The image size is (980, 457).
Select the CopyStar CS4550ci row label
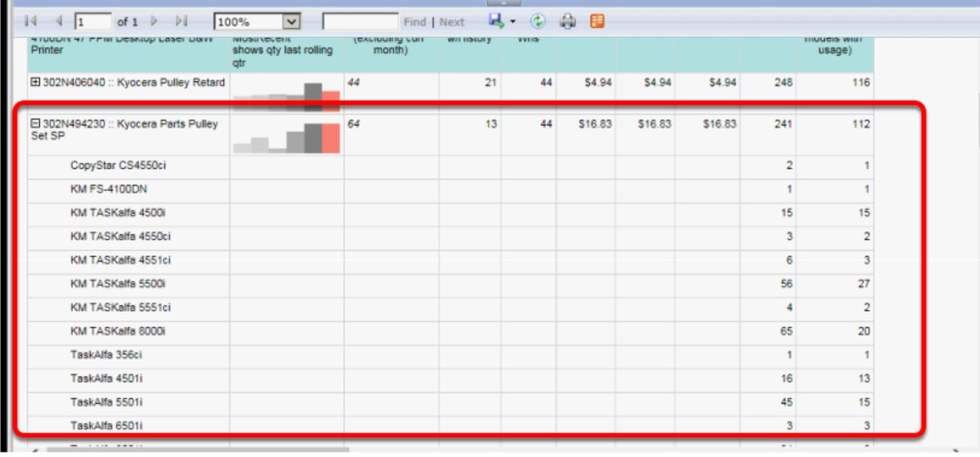[118, 165]
